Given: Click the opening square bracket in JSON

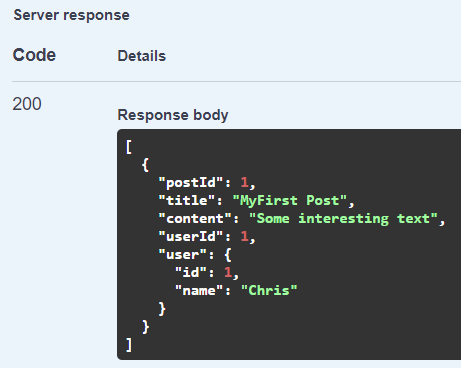Looking at the screenshot, I should (129, 147).
